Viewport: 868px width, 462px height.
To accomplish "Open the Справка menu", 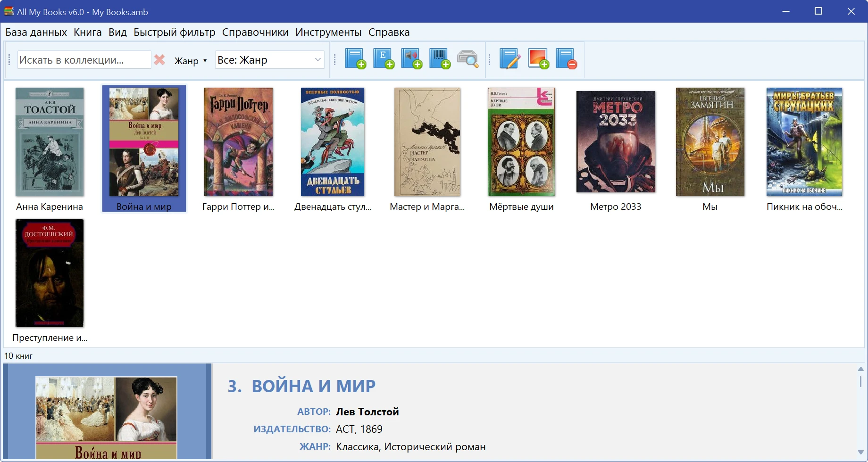I will 389,33.
